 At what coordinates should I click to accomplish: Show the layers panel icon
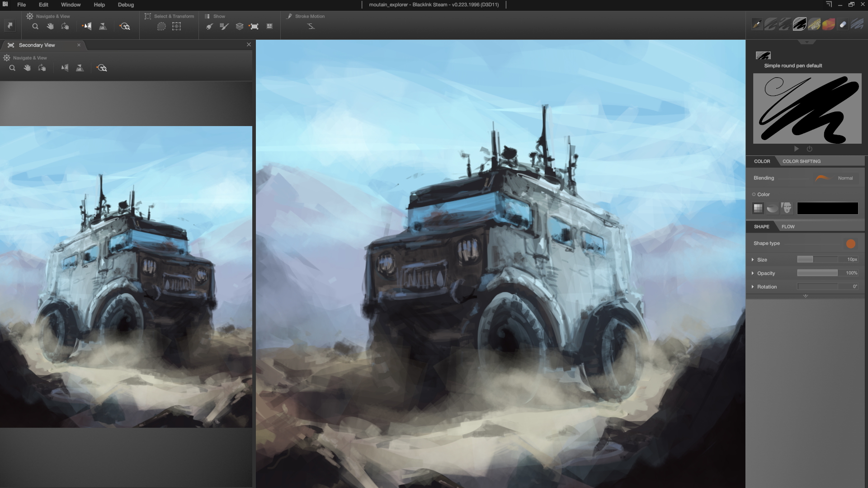coord(240,27)
